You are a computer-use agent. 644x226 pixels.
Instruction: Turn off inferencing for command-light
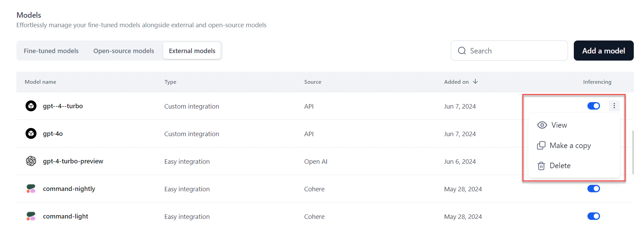pyautogui.click(x=594, y=216)
